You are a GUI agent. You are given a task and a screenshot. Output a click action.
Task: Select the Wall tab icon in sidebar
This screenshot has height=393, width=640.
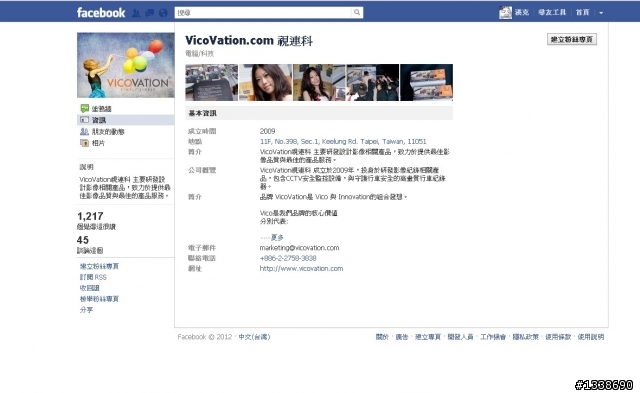(84, 108)
